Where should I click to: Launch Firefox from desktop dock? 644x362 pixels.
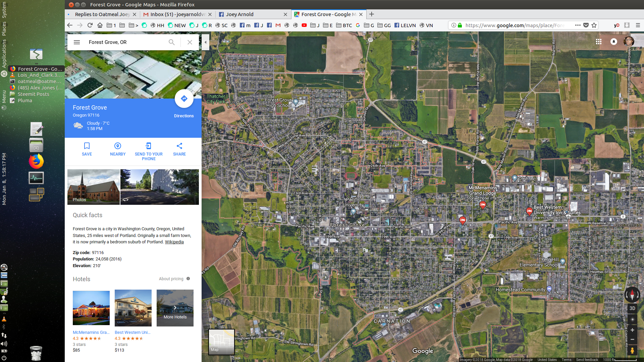click(36, 161)
